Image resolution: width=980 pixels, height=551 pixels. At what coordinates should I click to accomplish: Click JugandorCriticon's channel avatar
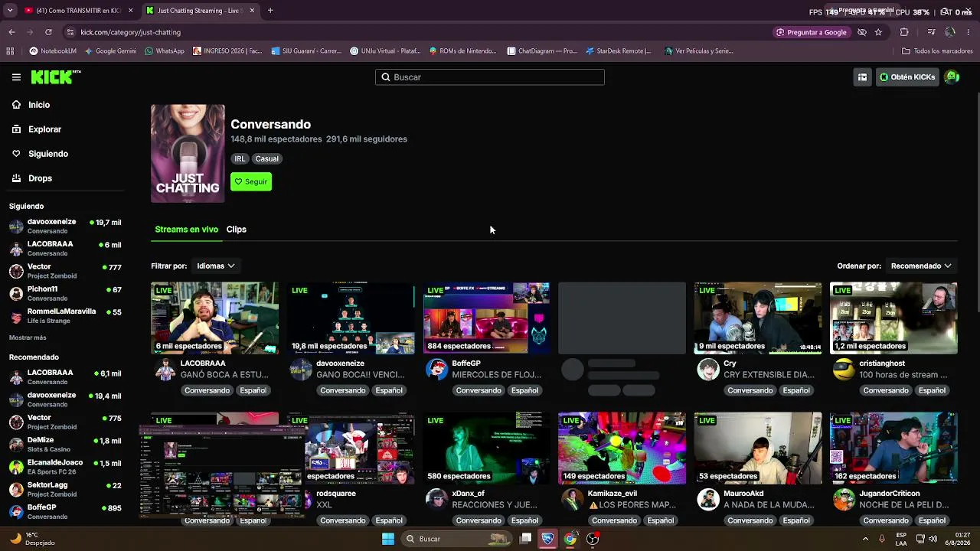click(x=844, y=500)
